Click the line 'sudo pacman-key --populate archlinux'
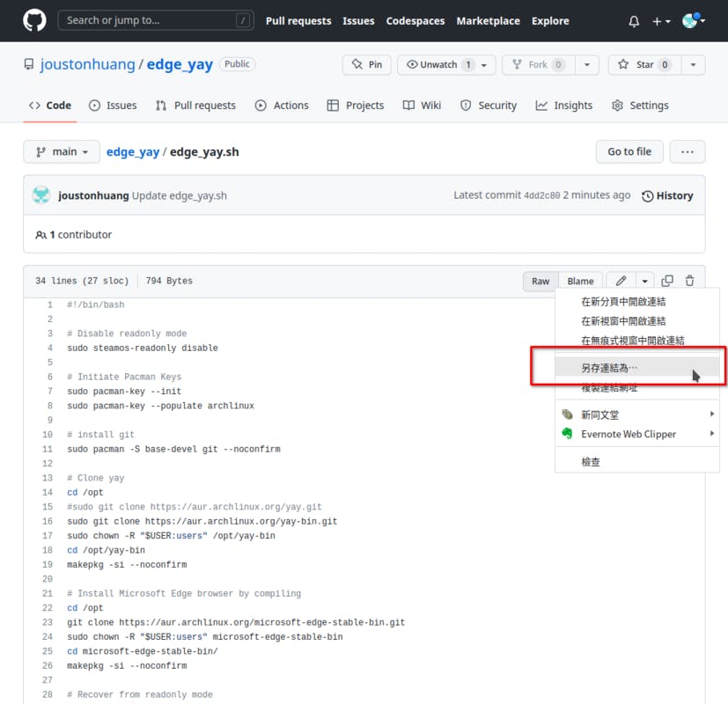Image resolution: width=728 pixels, height=704 pixels. [160, 406]
